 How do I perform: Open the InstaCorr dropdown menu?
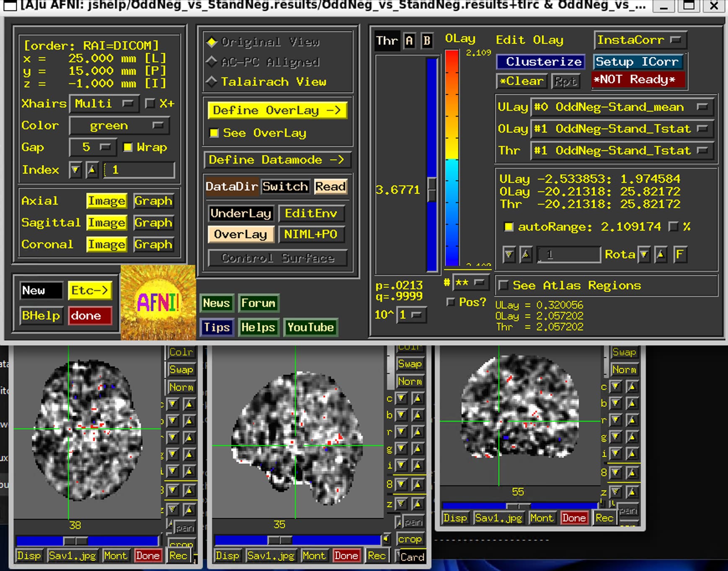coord(640,40)
